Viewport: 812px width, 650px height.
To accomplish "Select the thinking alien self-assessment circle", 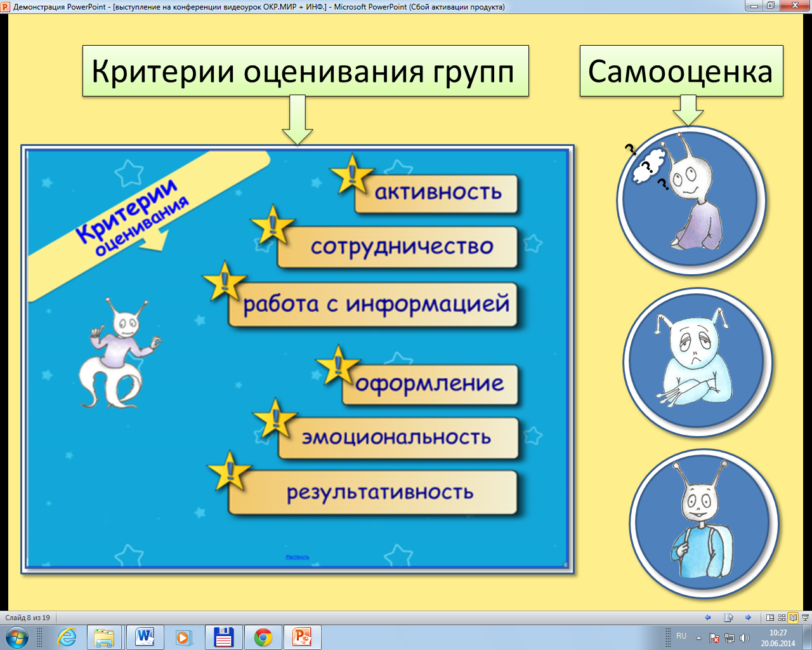I will (x=691, y=201).
